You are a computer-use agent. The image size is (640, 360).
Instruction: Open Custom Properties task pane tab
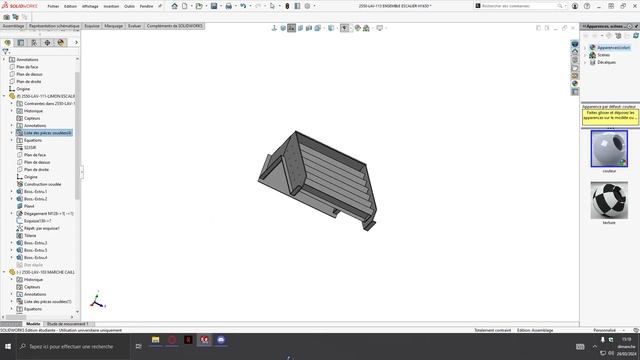575,92
